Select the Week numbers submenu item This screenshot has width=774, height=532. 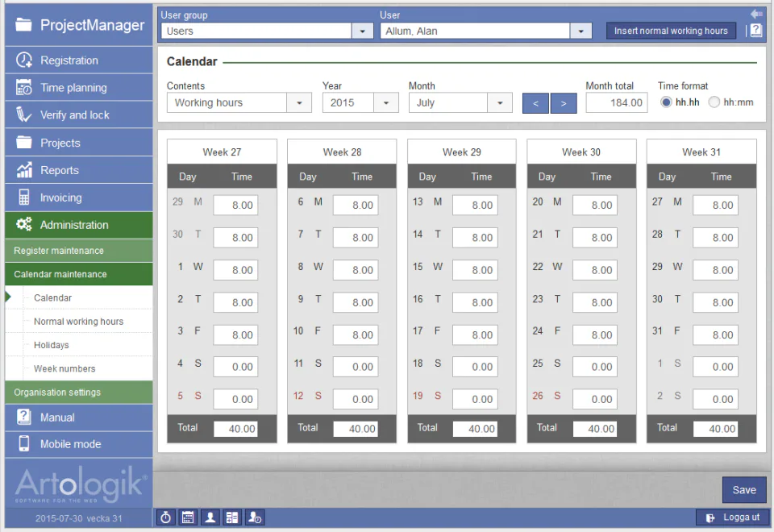64,368
